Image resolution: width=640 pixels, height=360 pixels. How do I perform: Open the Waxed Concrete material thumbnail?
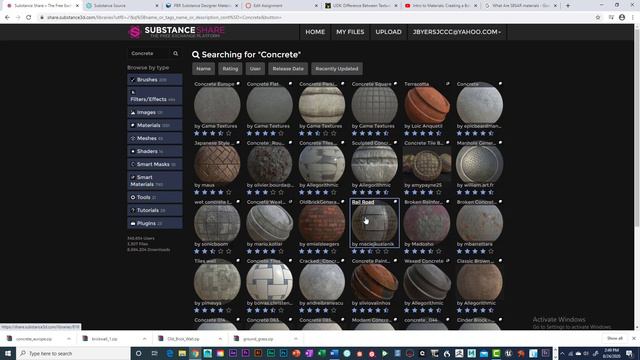click(x=427, y=282)
